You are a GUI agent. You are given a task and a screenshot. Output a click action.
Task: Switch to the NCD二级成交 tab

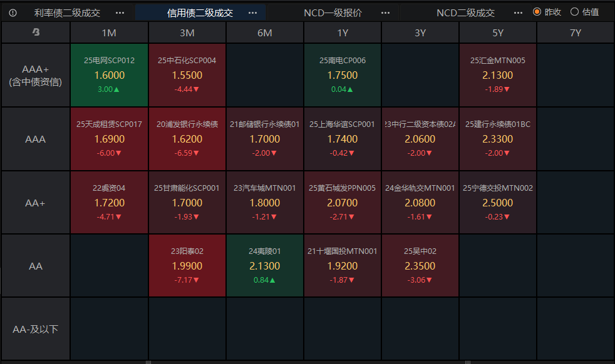click(465, 13)
